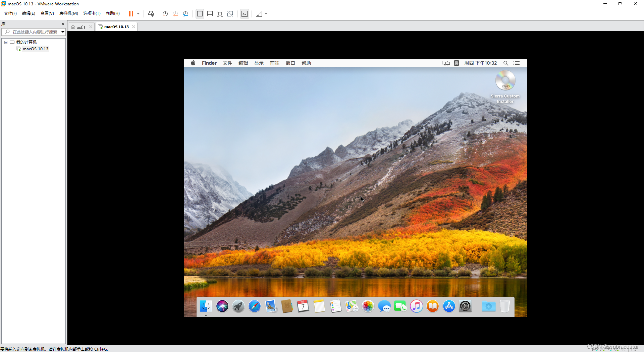Open the 编辑(E) menu in VMware
Image resolution: width=644 pixels, height=352 pixels.
(29, 13)
